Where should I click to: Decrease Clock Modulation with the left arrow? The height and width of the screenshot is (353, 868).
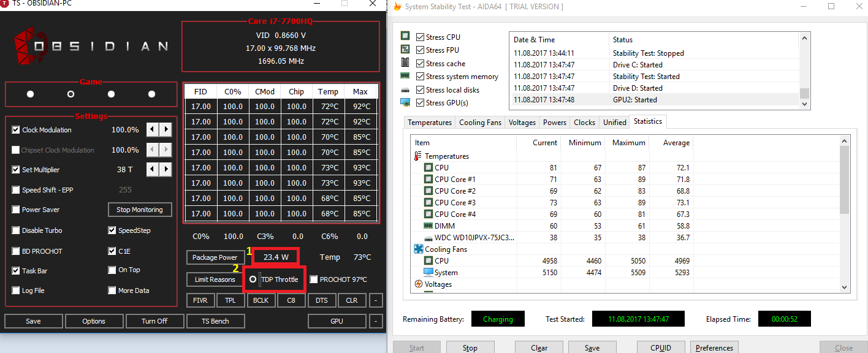[x=153, y=130]
